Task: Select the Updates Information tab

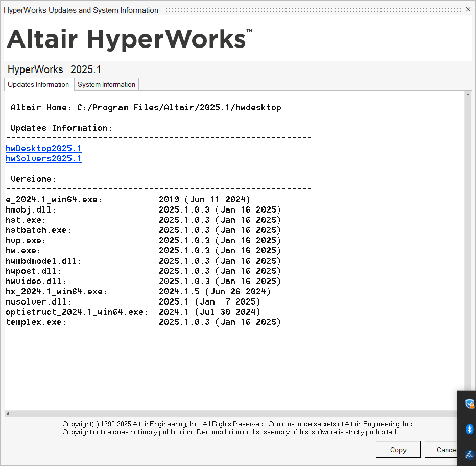Action: (x=38, y=85)
